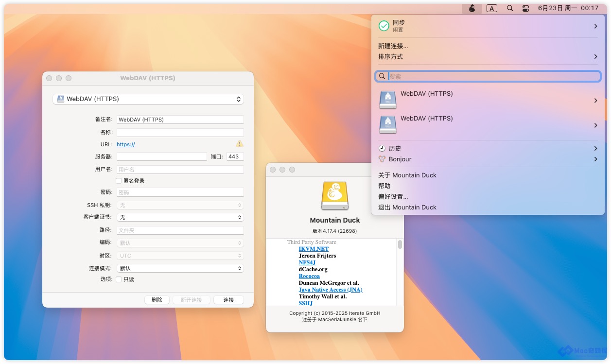The image size is (611, 364).
Task: Open the SSHJ link
Action: click(306, 303)
